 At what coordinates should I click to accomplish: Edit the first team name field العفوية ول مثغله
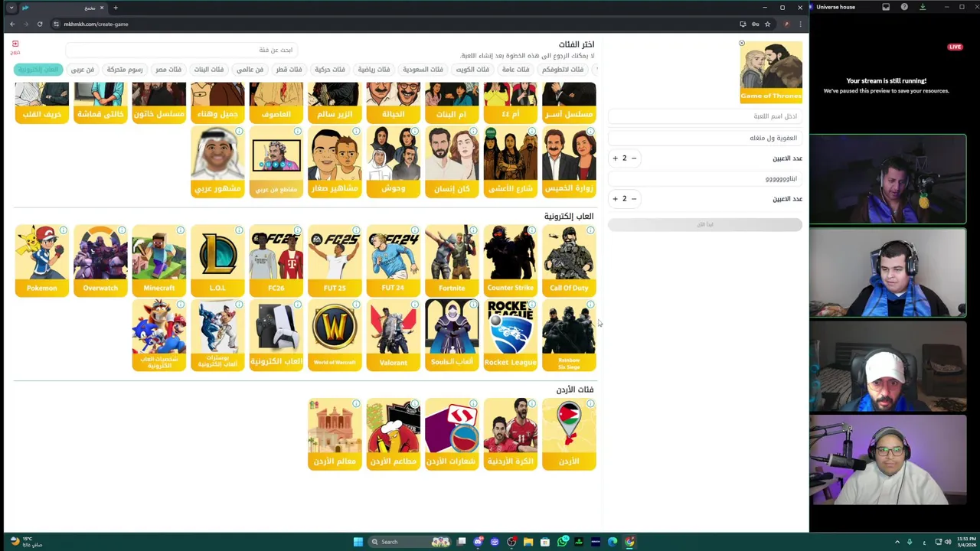pos(705,138)
